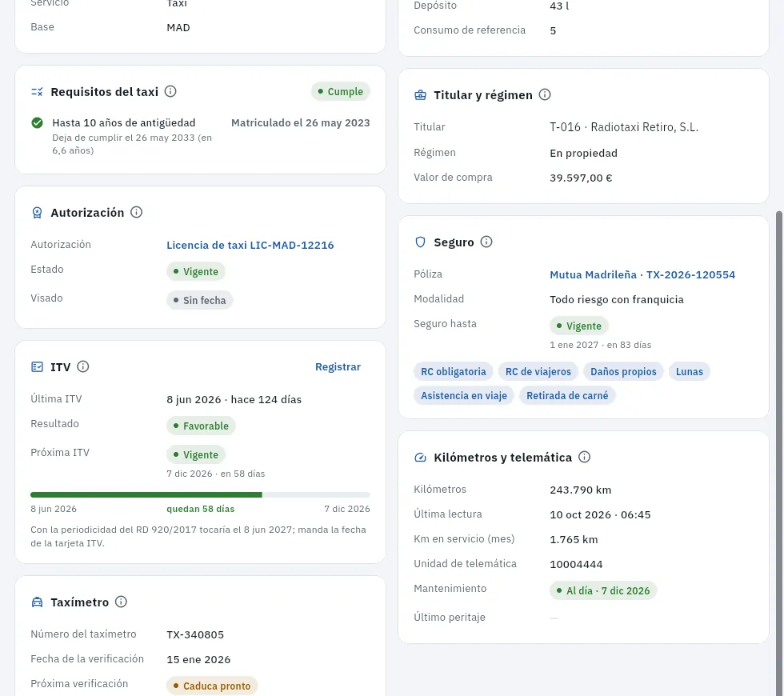Click the purchase value 39.597,00 €
The image size is (784, 696).
[x=581, y=178]
